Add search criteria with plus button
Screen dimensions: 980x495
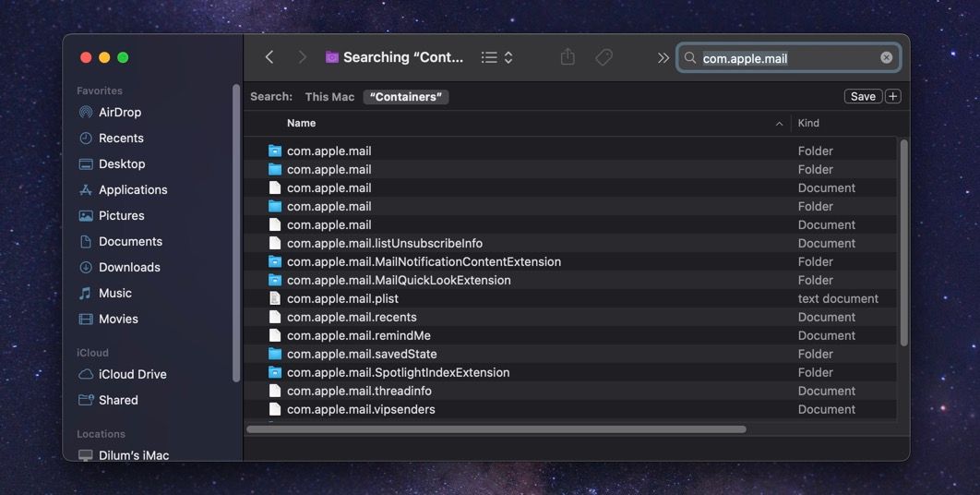[x=892, y=97]
